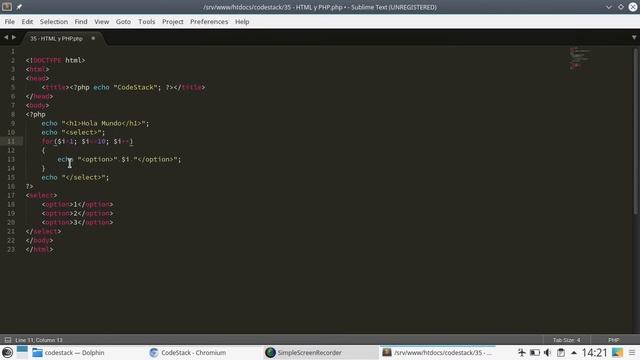The height and width of the screenshot is (360, 640).
Task: Minimize the Sublime Text window
Action: [609, 7]
